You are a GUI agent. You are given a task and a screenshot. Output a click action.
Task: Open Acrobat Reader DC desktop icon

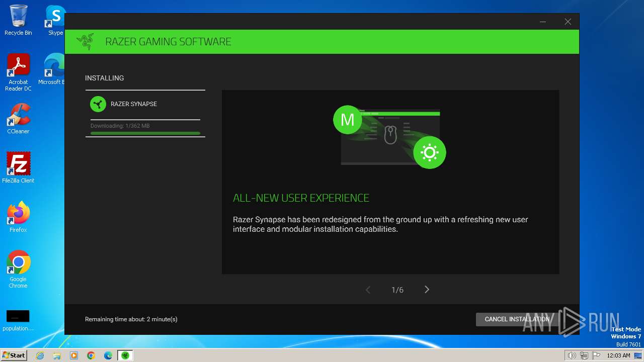[x=18, y=72]
